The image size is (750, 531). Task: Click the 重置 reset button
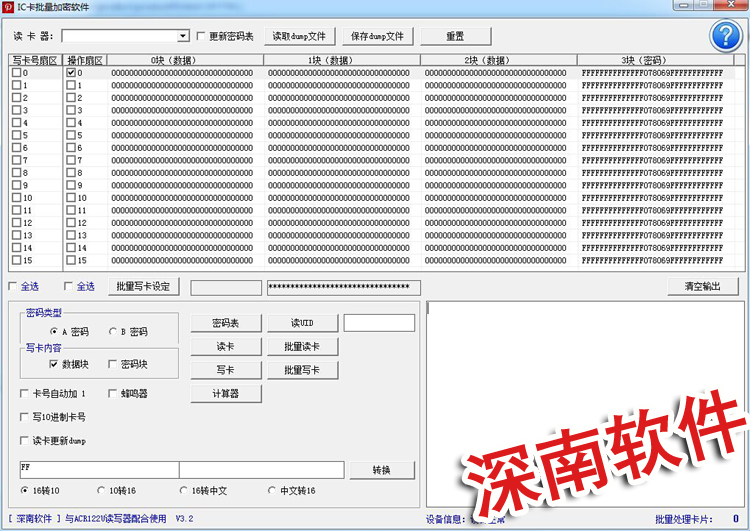(455, 36)
